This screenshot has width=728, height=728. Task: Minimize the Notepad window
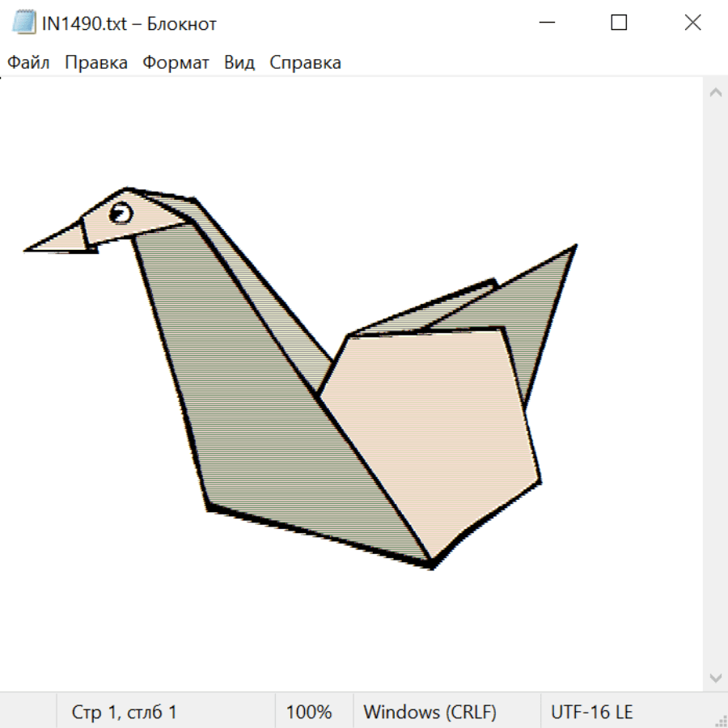pyautogui.click(x=546, y=23)
